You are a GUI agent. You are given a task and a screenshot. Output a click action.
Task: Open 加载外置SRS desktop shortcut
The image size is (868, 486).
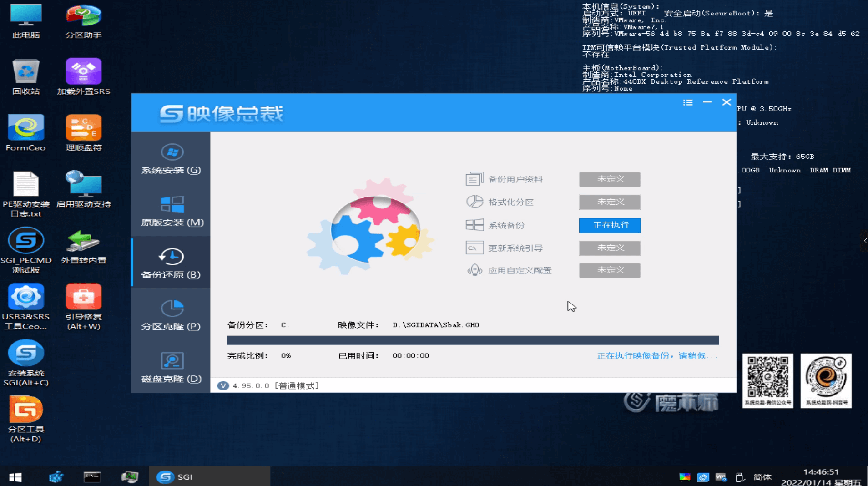(83, 77)
